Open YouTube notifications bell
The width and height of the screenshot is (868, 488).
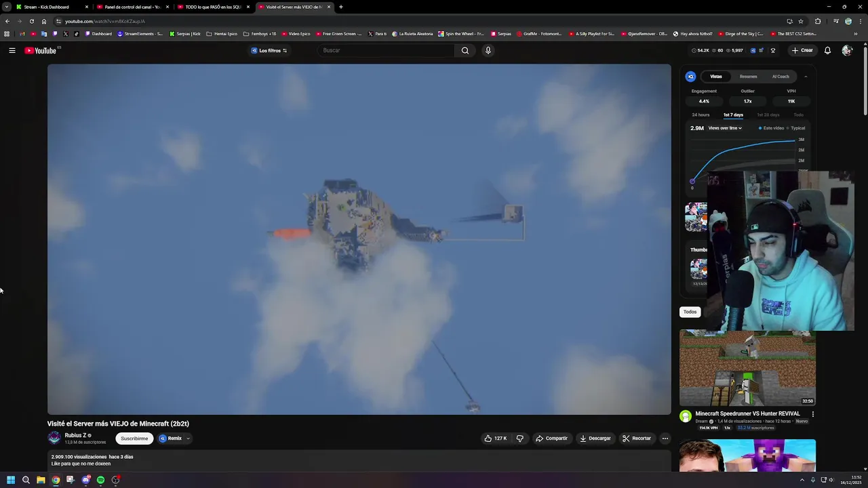point(827,50)
